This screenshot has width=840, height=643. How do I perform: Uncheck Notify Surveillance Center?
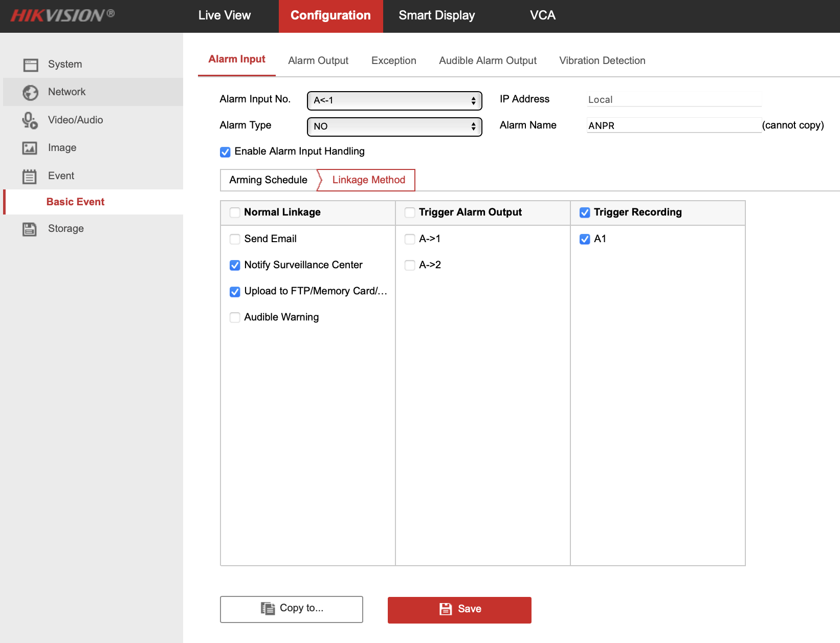pos(235,265)
